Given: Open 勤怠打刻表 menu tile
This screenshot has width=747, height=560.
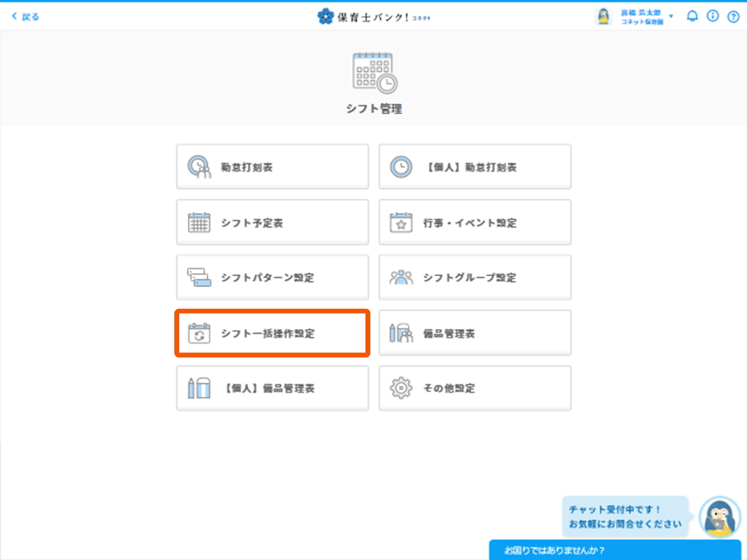Looking at the screenshot, I should [x=272, y=167].
